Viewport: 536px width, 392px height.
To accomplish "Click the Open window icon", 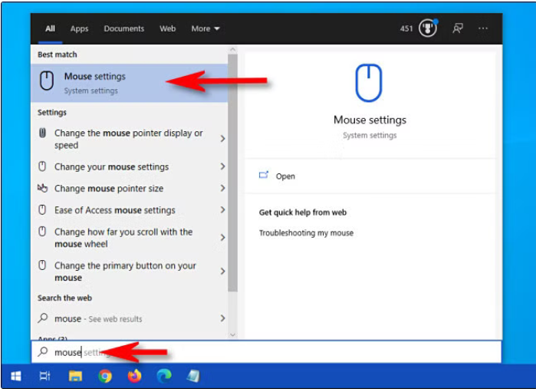I will (x=264, y=175).
